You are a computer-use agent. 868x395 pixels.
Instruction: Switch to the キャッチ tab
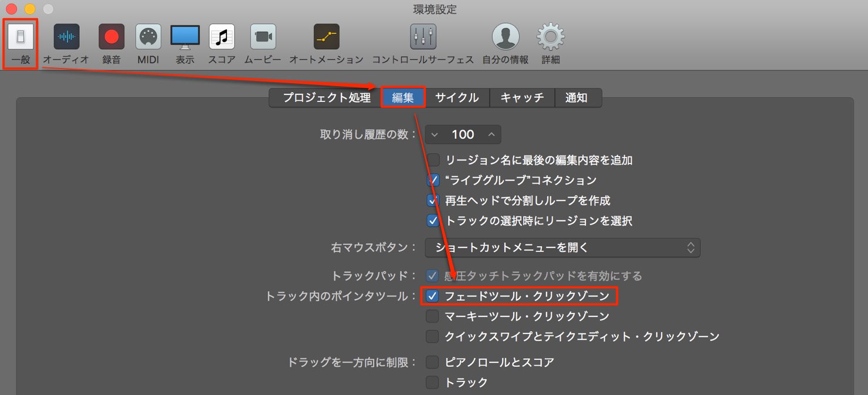(x=522, y=98)
